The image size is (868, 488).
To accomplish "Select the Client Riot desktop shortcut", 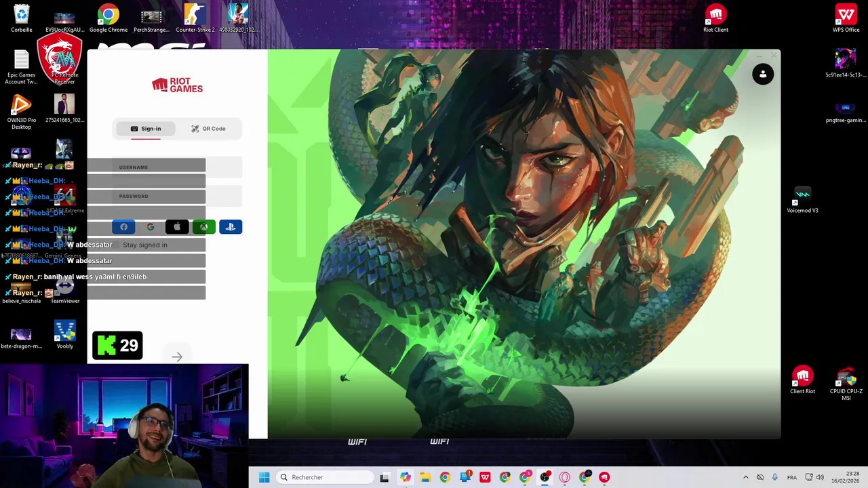I will coord(802,380).
